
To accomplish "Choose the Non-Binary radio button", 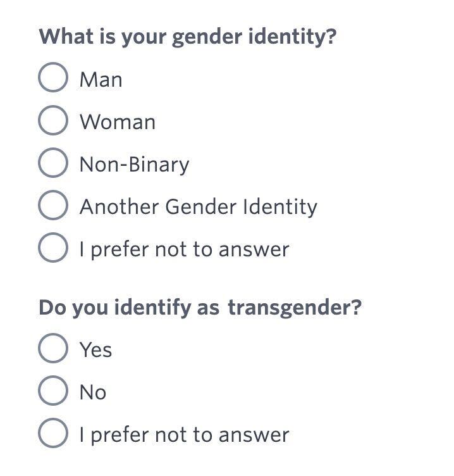I will 53,164.
